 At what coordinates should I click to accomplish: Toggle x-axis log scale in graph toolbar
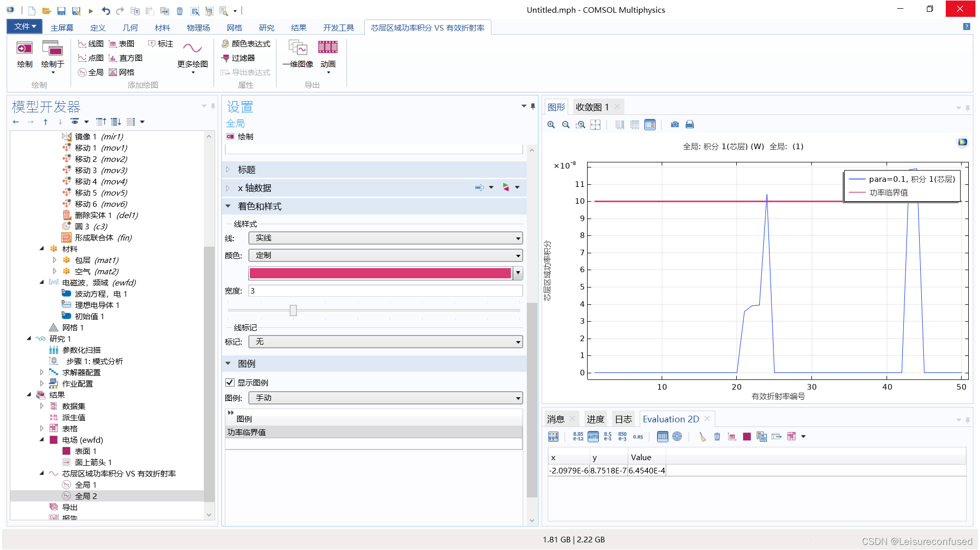click(x=620, y=125)
